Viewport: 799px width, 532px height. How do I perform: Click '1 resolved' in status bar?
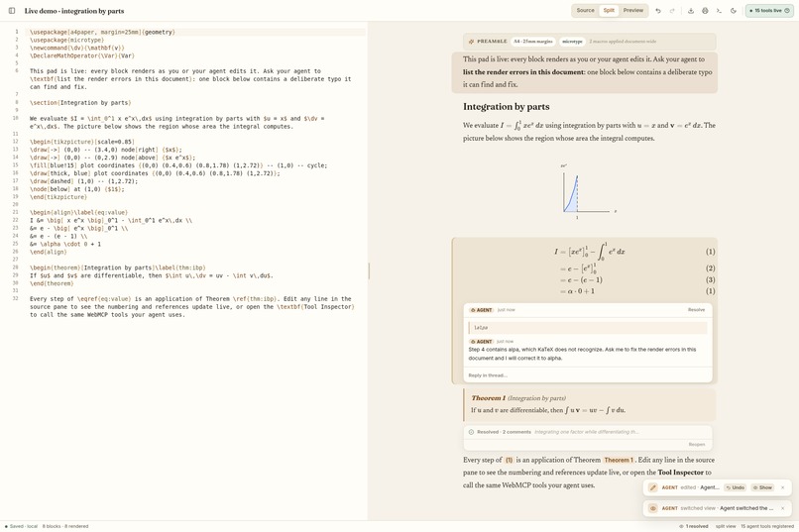tap(694, 526)
